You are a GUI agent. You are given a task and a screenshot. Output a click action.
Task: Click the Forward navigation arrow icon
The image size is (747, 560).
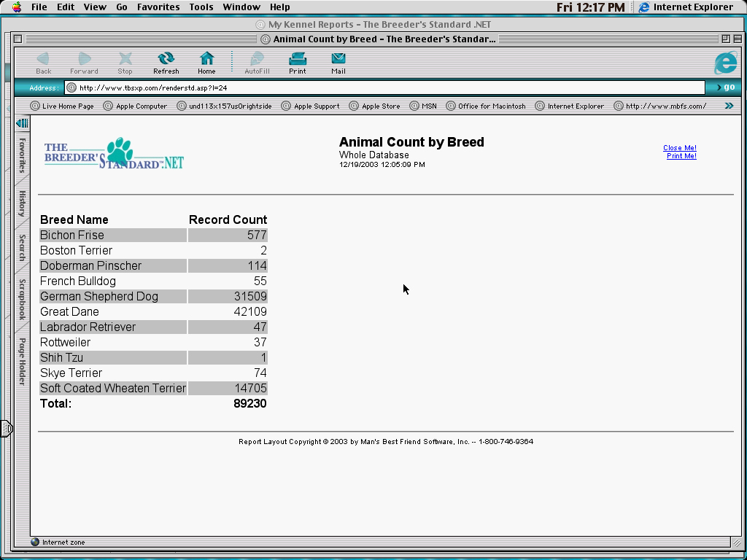point(84,59)
